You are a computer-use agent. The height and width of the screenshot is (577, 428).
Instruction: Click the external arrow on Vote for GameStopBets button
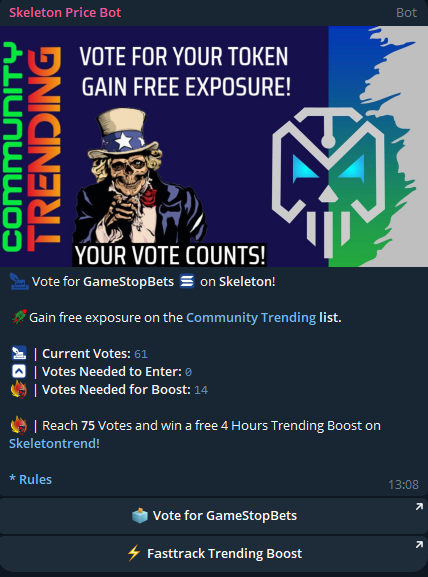pos(419,507)
